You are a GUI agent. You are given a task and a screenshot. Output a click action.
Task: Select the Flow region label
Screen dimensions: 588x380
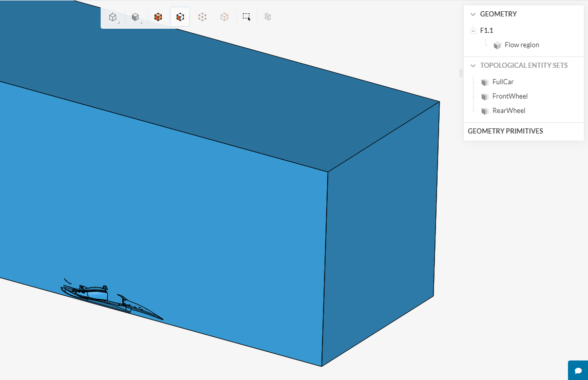click(x=522, y=45)
